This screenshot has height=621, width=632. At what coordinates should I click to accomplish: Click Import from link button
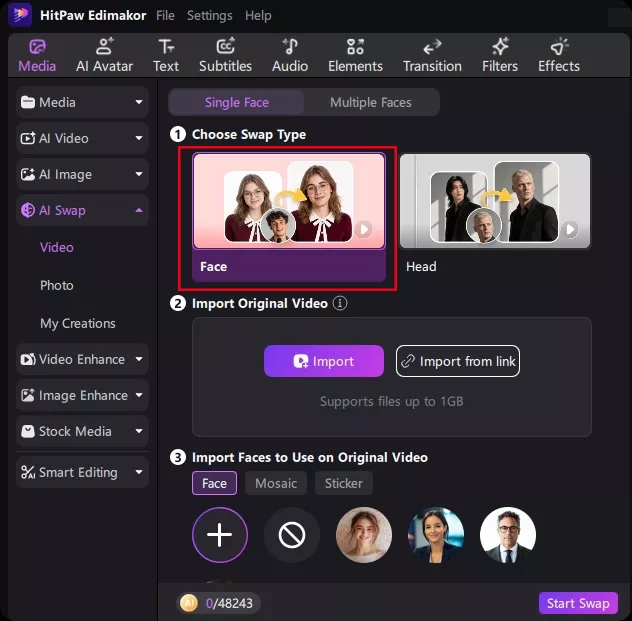coord(457,361)
